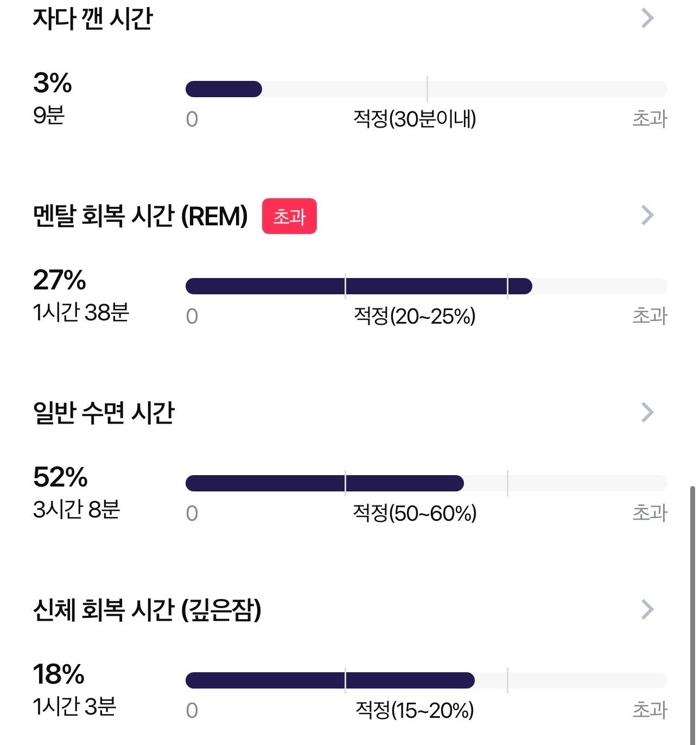The height and width of the screenshot is (745, 700).
Task: Click the 27% REM progress bar
Action: tap(426, 286)
